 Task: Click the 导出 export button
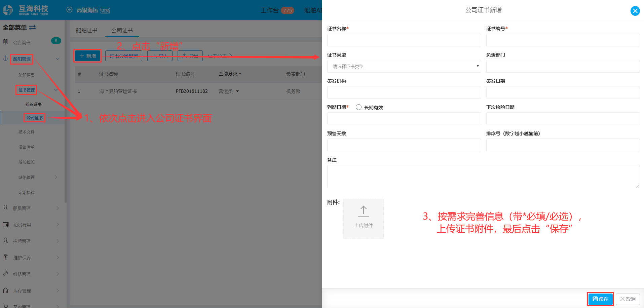190,56
